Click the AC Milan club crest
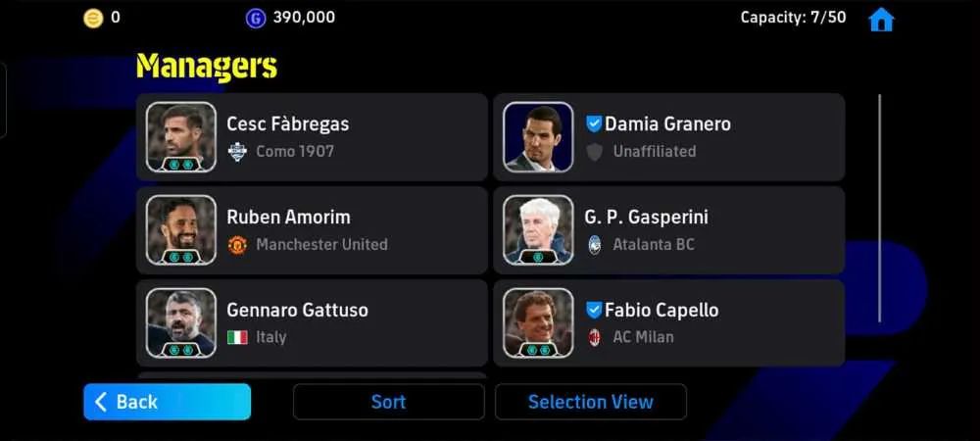 (595, 337)
